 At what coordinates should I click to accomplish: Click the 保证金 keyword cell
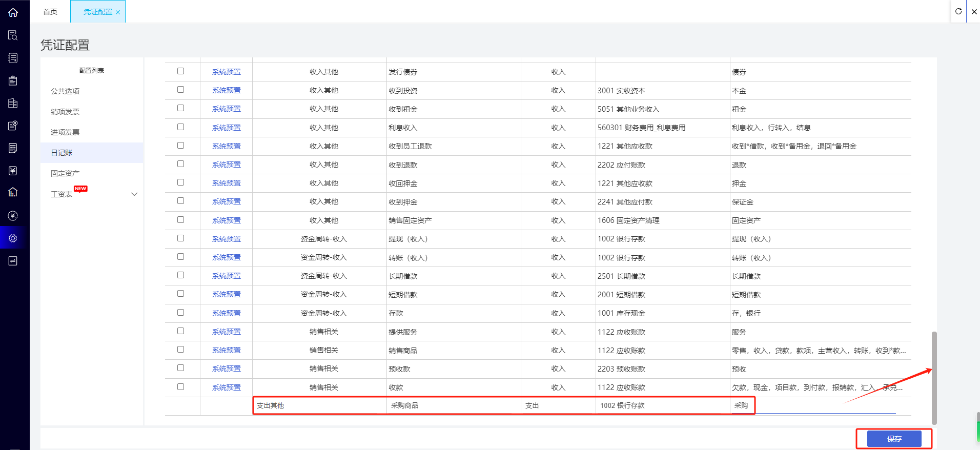point(821,202)
